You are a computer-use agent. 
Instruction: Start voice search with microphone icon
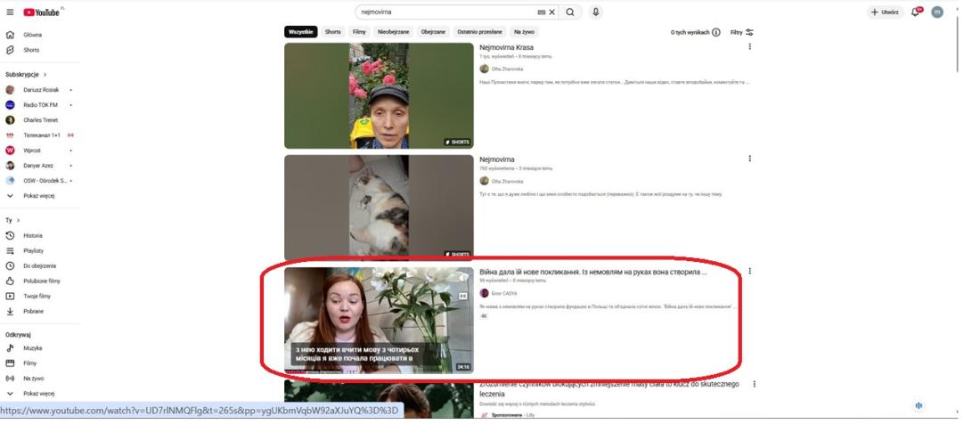[595, 12]
